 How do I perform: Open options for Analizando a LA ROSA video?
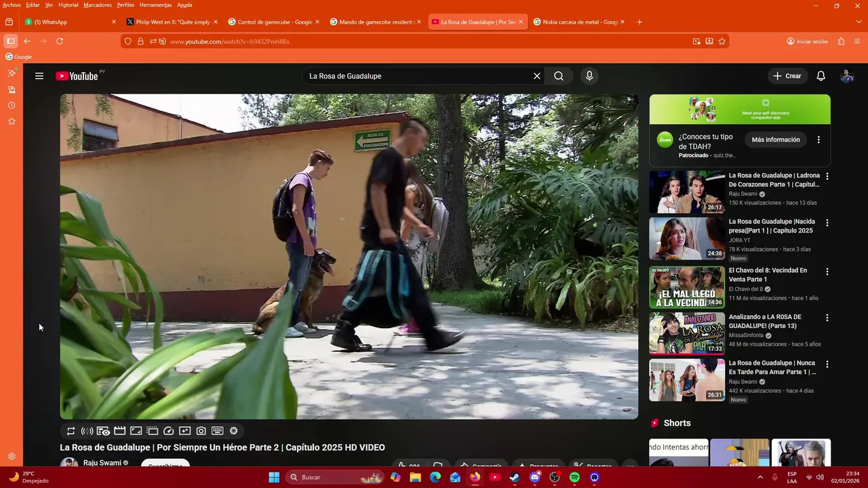coord(827,317)
